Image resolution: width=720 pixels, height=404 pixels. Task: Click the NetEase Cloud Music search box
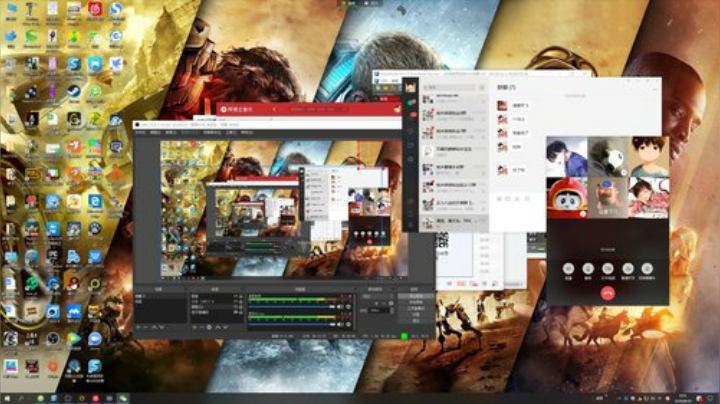[x=317, y=110]
